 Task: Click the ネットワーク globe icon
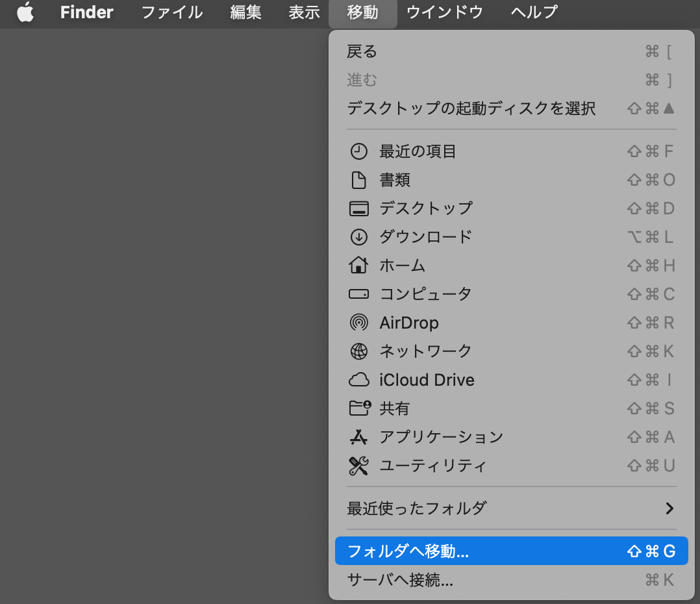click(358, 351)
